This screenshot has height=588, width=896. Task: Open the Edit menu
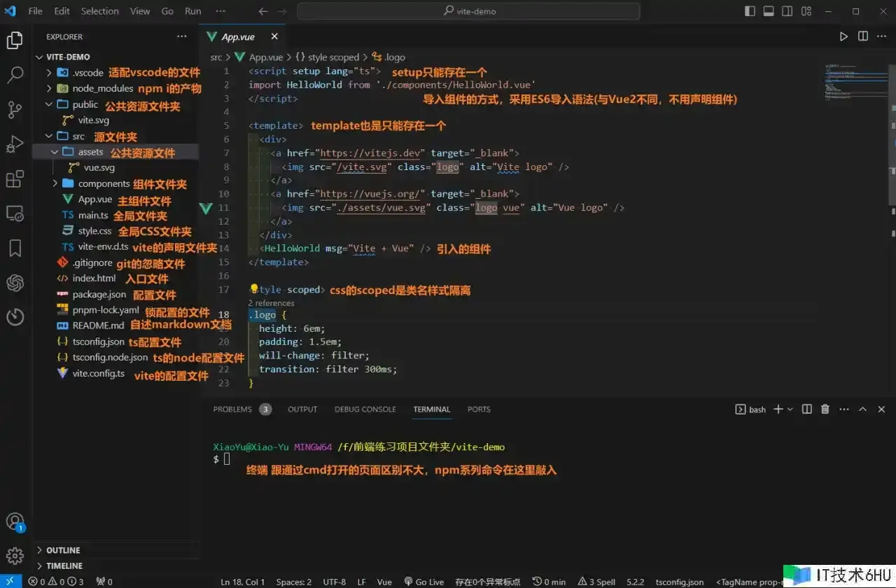pyautogui.click(x=62, y=11)
